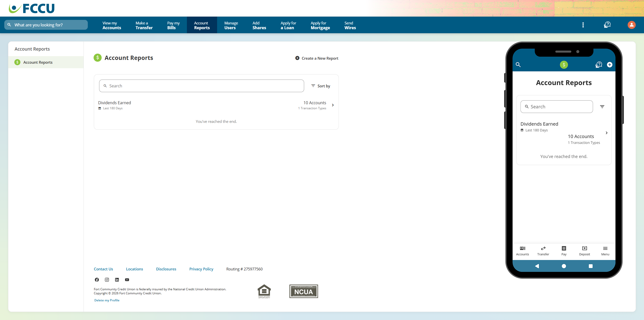Open the Privacy Policy link
Viewport: 644px width, 320px height.
(x=201, y=269)
